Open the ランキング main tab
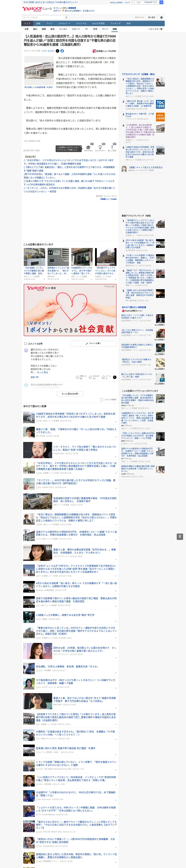Screen dimensions: 186x868 click(x=115, y=24)
